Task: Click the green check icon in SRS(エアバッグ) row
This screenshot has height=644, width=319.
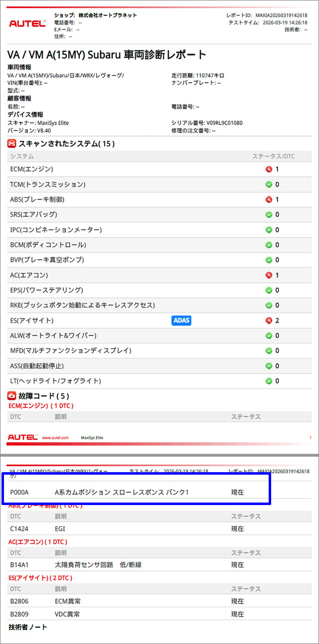Action: pyautogui.click(x=269, y=215)
